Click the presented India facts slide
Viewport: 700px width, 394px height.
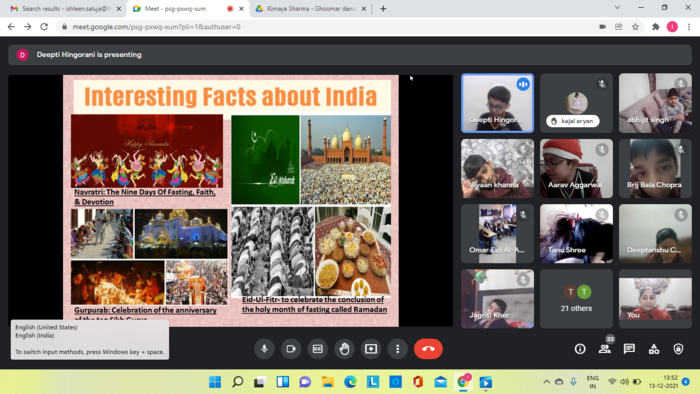231,201
